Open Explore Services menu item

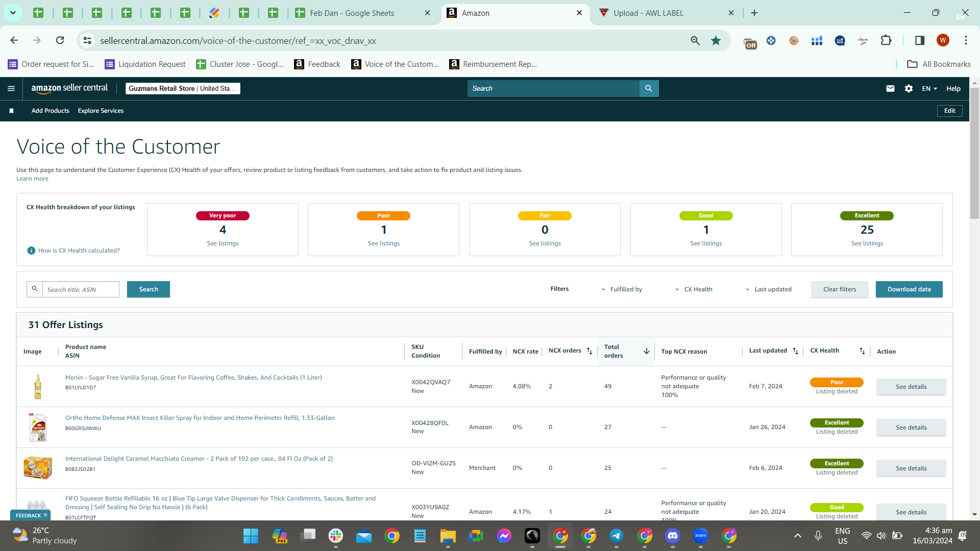[101, 111]
